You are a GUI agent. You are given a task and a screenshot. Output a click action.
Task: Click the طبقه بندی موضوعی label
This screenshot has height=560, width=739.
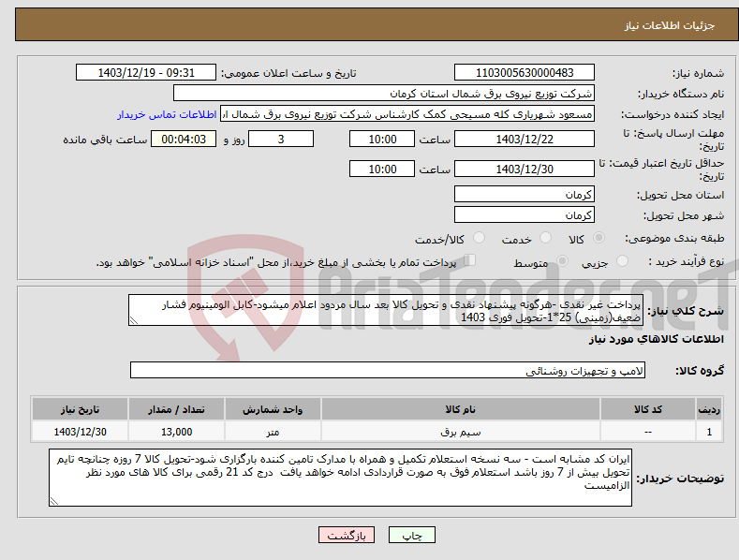point(674,239)
